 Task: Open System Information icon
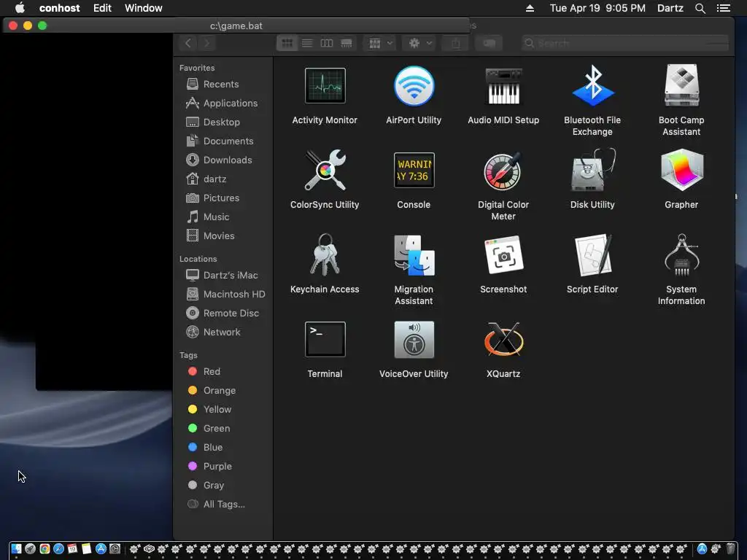coord(681,254)
